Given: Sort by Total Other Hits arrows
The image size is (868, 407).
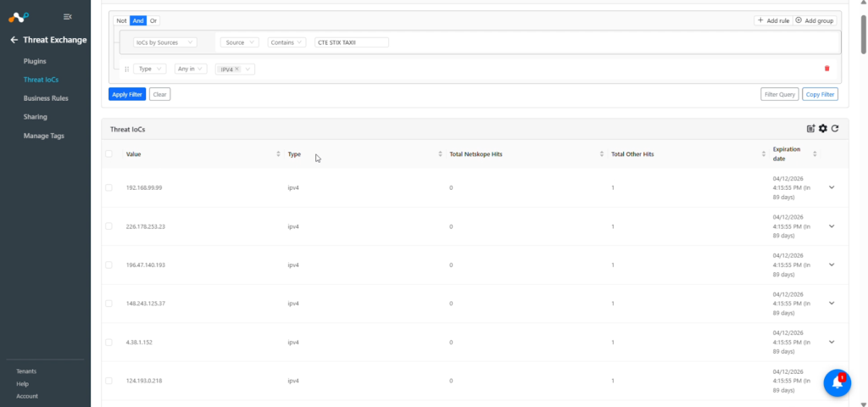Looking at the screenshot, I should [x=764, y=154].
